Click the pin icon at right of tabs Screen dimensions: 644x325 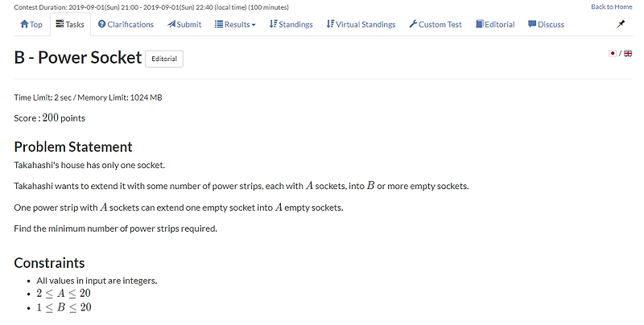621,24
